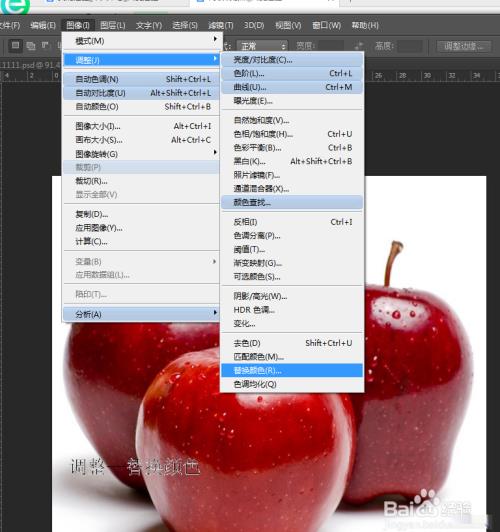Image resolution: width=500 pixels, height=532 pixels.
Task: Open 变化... adjustment
Action: click(x=292, y=323)
